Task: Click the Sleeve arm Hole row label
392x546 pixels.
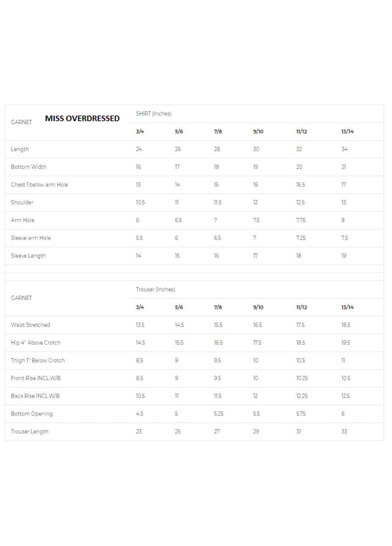Action: [x=31, y=238]
